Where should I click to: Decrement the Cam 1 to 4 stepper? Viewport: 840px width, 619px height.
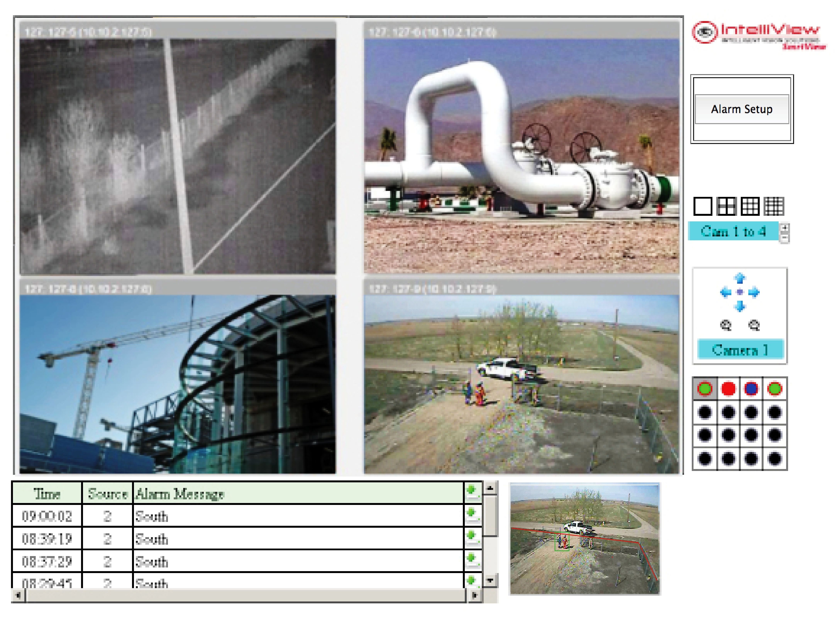pos(784,238)
